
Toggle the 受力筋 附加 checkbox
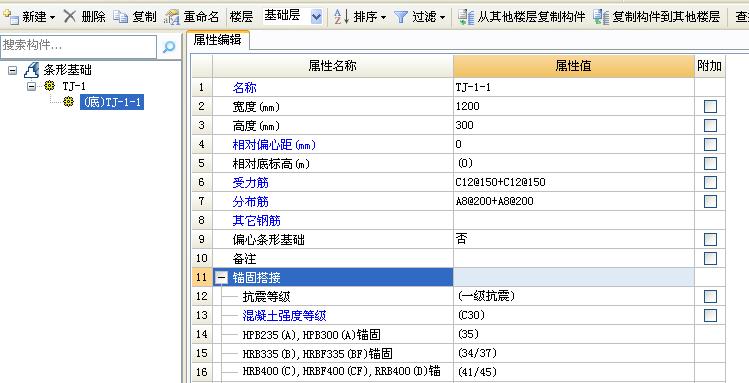click(x=710, y=182)
